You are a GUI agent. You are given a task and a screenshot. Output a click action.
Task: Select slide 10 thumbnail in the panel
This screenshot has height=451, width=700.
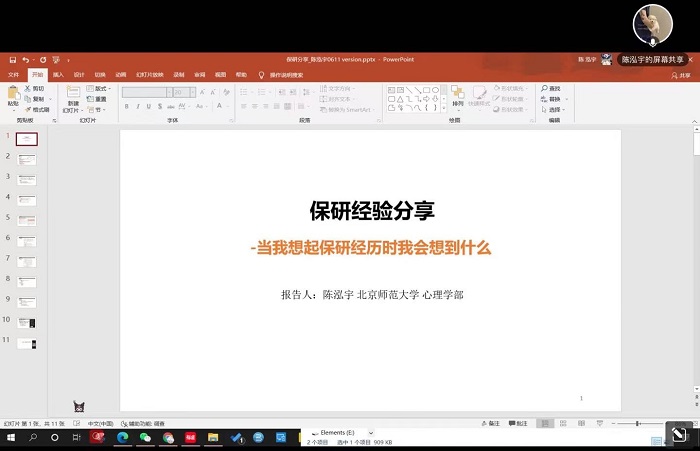(27, 322)
